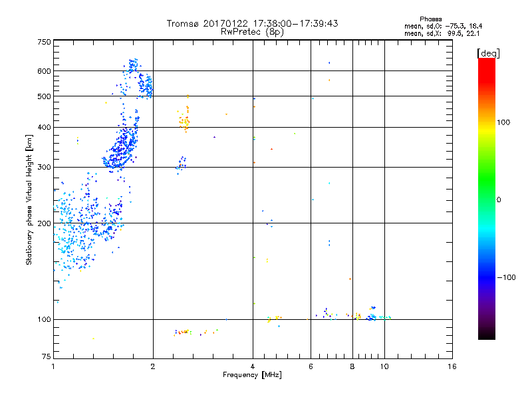Click the y-axis tick label '400'
The image size is (532, 399).
coord(44,128)
